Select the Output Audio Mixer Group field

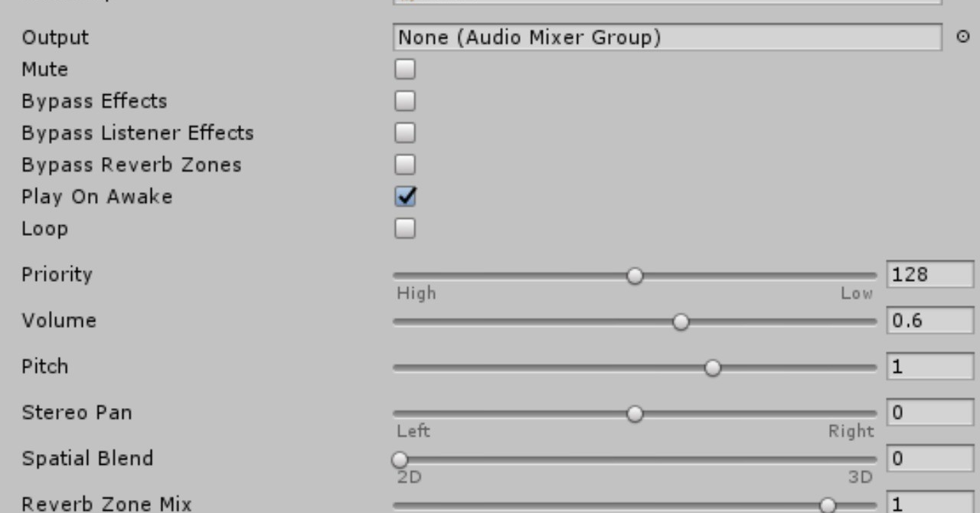click(x=667, y=38)
